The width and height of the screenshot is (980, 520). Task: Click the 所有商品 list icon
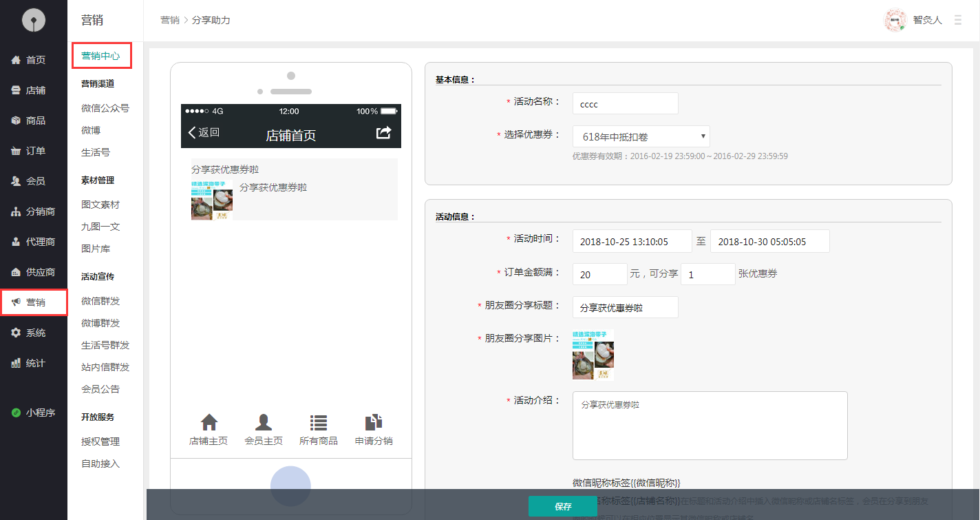pyautogui.click(x=319, y=422)
